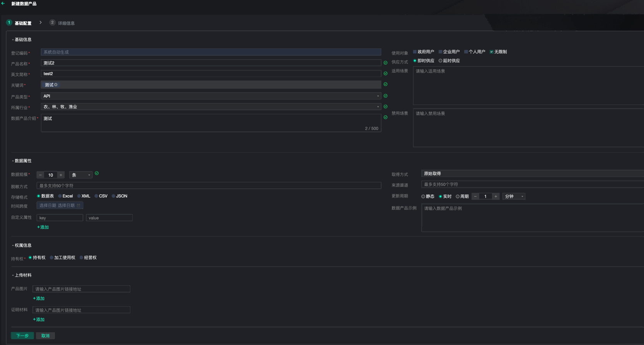Click the back arrow beside 新建数据产品
Viewport: 644px width, 345px height.
(x=3, y=3)
